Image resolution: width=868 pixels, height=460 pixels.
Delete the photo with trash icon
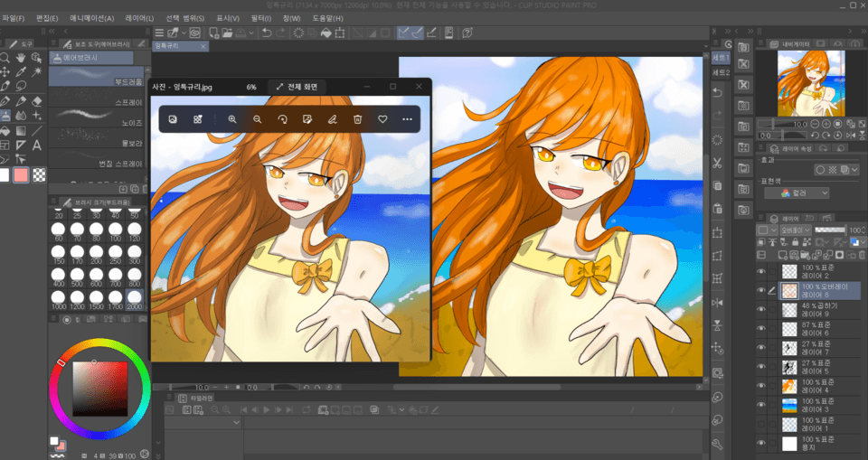coord(358,119)
